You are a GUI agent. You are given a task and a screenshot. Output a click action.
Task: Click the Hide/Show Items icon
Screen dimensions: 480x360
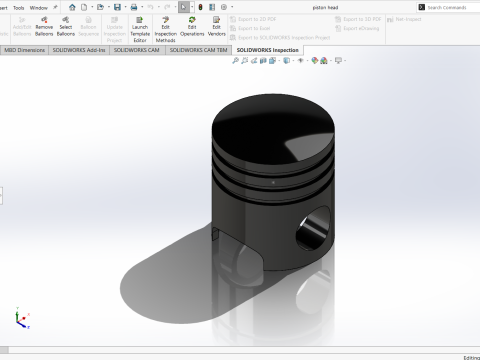point(300,61)
